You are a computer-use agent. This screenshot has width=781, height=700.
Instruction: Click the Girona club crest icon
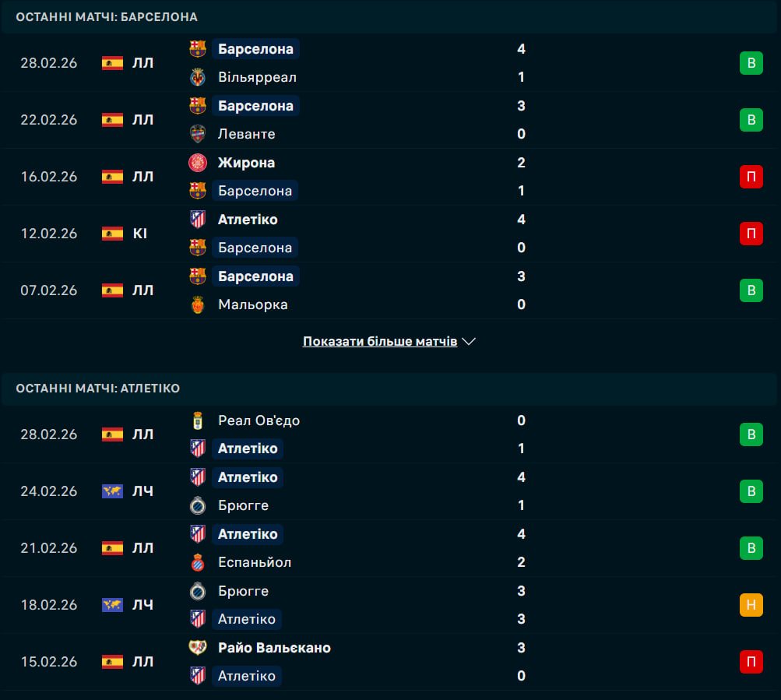198,163
